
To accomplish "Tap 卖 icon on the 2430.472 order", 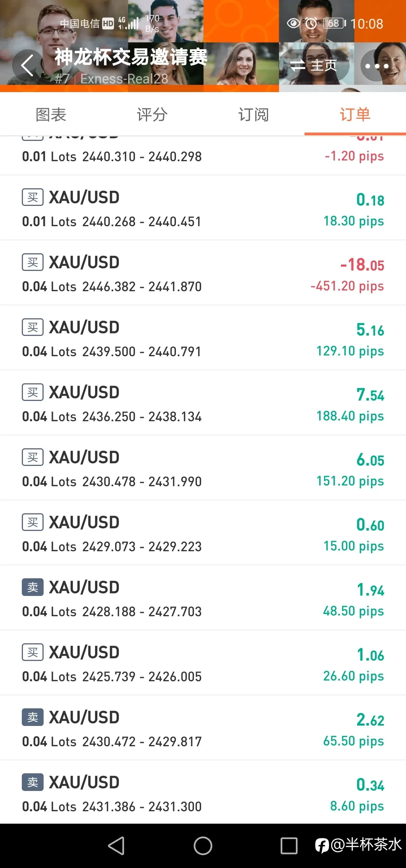I will (33, 717).
